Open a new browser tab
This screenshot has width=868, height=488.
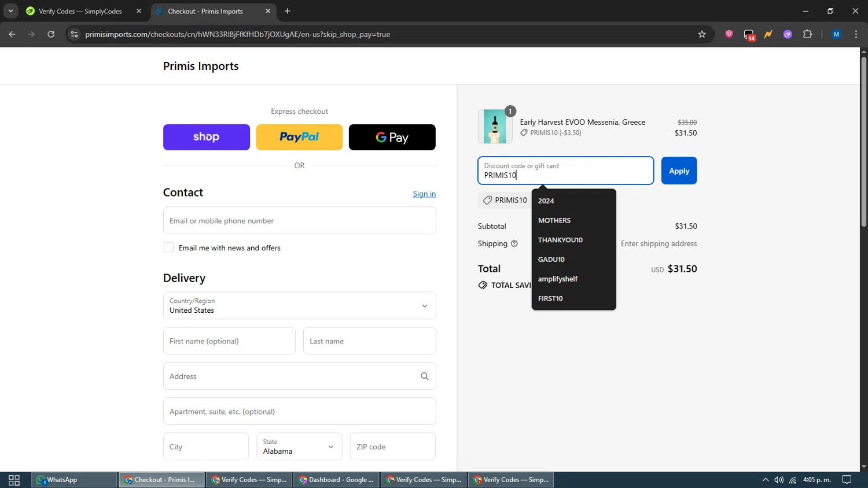288,11
